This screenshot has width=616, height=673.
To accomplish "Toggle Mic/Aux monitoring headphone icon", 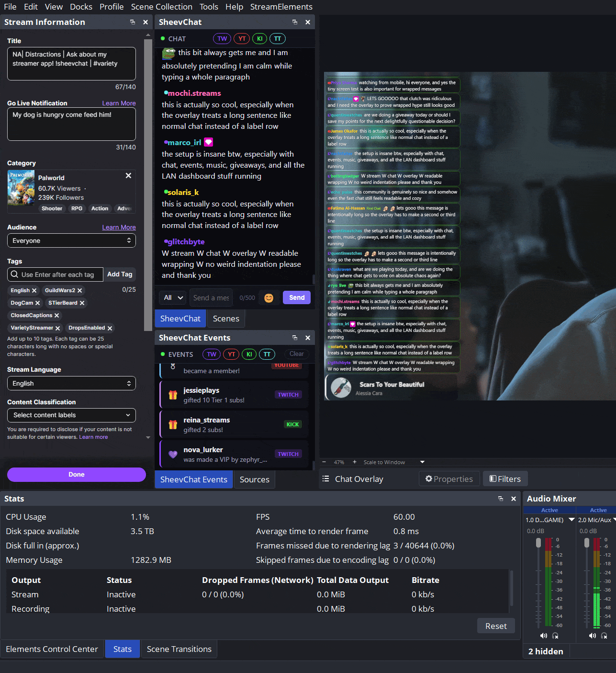I will point(604,636).
